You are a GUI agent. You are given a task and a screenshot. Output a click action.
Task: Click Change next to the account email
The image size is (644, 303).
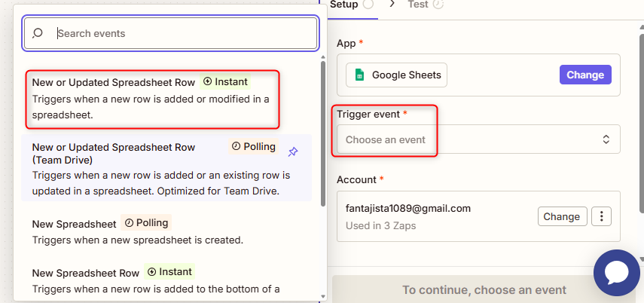562,216
